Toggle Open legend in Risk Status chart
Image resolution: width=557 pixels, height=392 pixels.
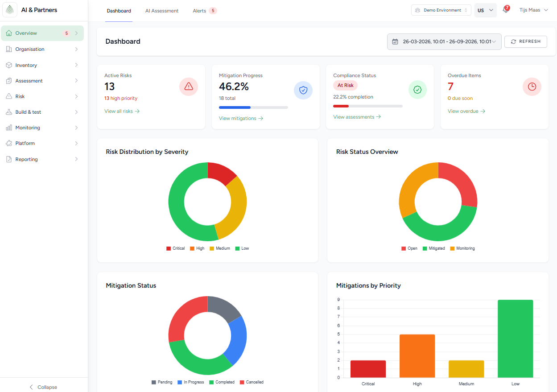coord(409,248)
